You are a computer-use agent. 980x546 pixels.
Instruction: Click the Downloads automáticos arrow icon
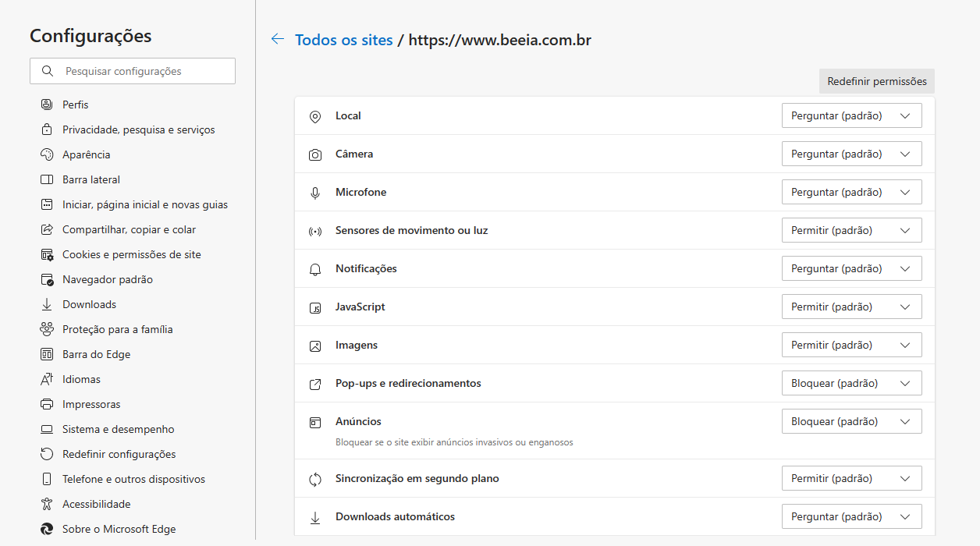click(x=315, y=517)
